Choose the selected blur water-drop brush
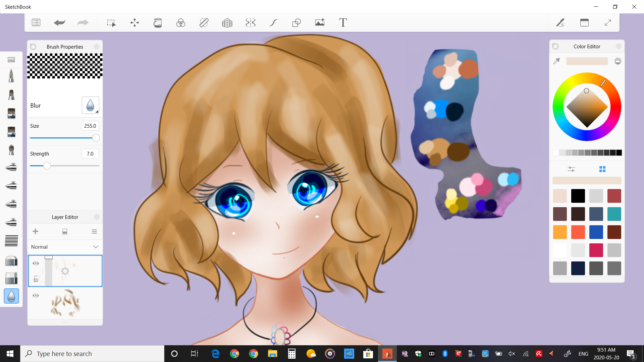The height and width of the screenshot is (362, 644). point(11,296)
